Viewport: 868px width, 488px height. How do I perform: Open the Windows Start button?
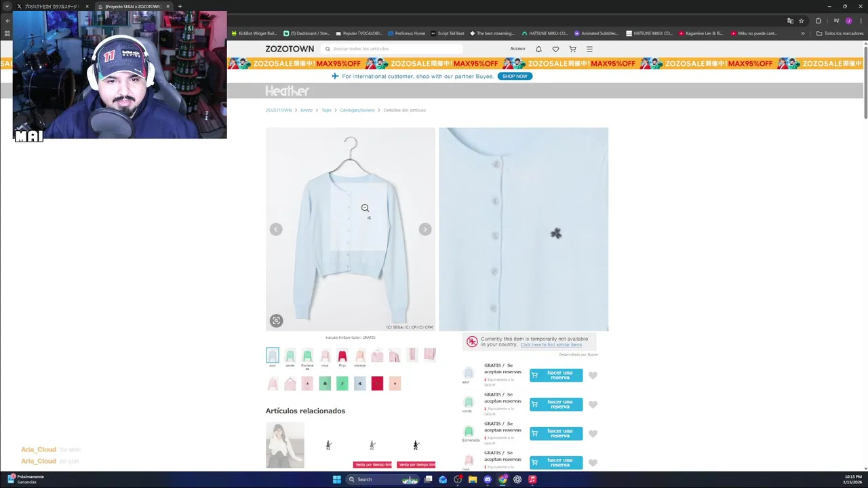(x=336, y=479)
